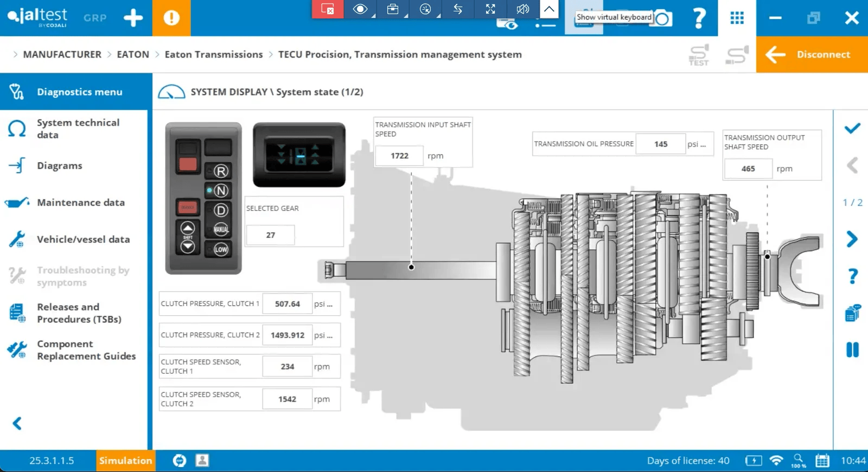Click the gear display screen image
The image size is (868, 472).
tap(299, 155)
